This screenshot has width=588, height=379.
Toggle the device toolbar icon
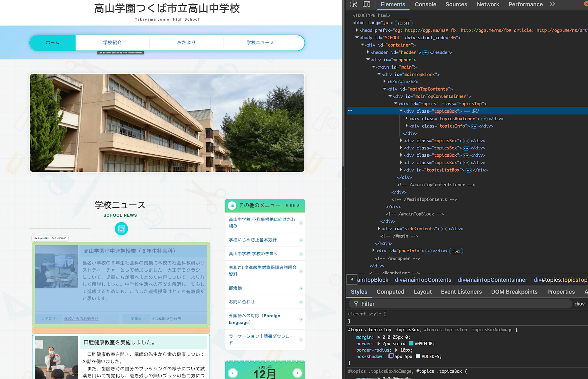366,4
